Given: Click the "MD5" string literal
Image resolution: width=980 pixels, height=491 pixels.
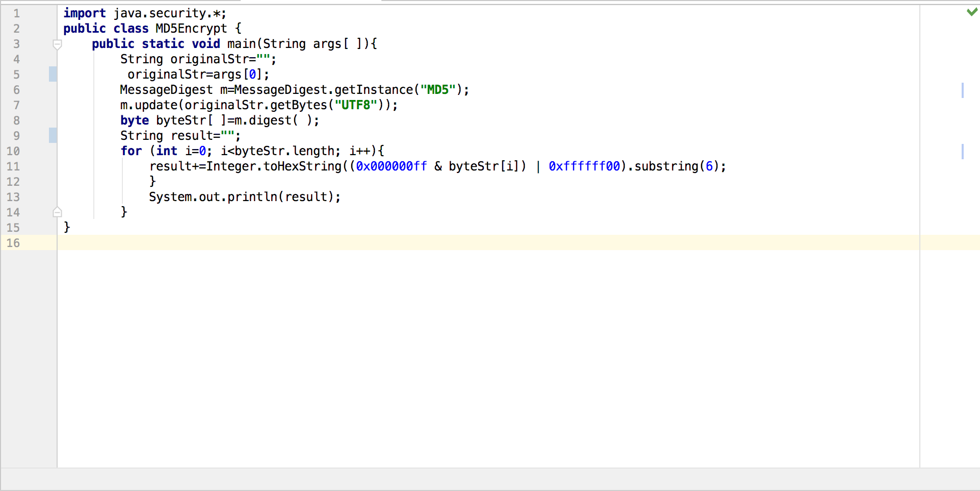Looking at the screenshot, I should click(x=437, y=90).
